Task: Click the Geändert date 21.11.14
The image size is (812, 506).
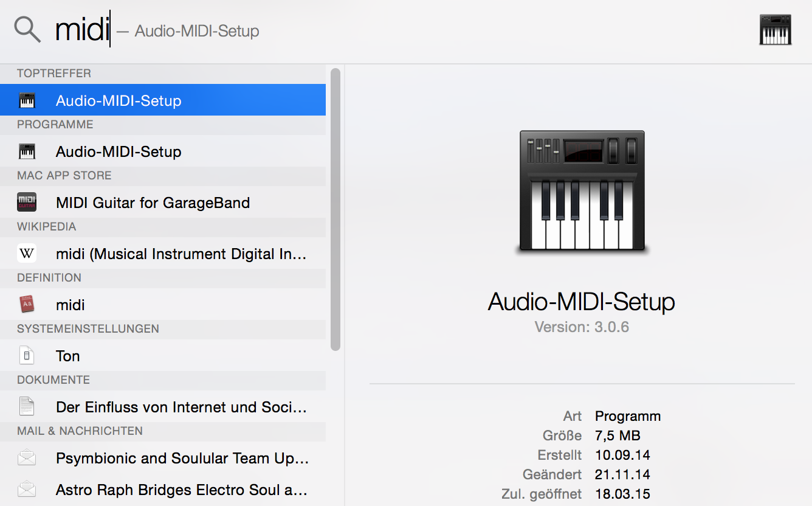Action: tap(622, 474)
